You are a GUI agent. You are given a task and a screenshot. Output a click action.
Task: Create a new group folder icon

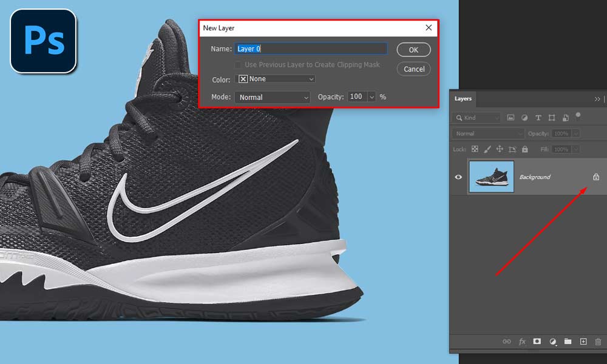[x=568, y=341]
